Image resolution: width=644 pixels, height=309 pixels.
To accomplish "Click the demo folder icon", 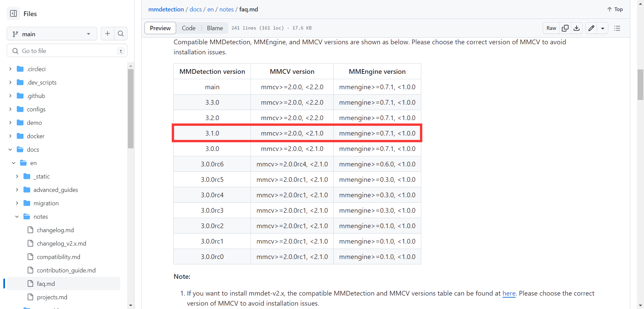I will (x=20, y=122).
